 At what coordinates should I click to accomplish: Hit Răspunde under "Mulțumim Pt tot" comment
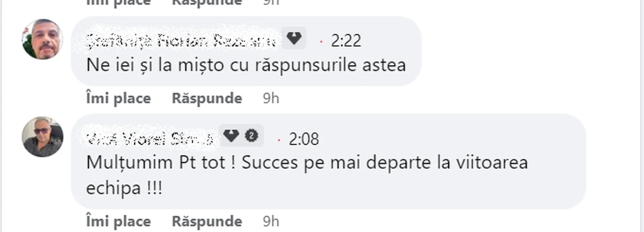pyautogui.click(x=207, y=221)
